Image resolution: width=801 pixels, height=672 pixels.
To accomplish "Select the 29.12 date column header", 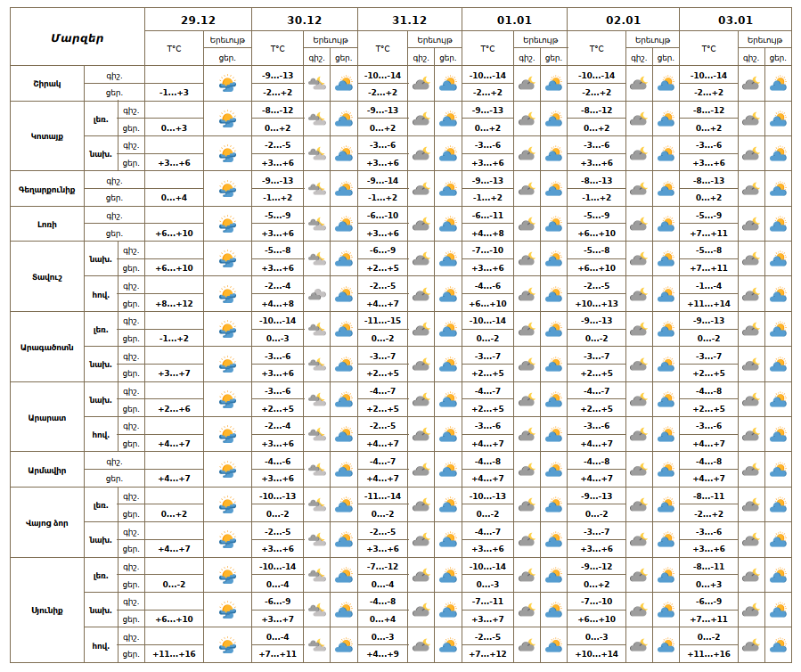I will point(198,20).
